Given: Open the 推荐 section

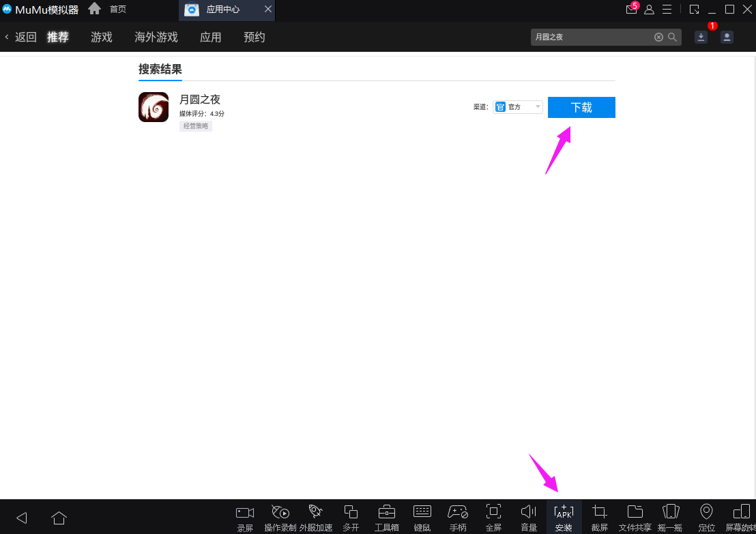Looking at the screenshot, I should coord(58,37).
